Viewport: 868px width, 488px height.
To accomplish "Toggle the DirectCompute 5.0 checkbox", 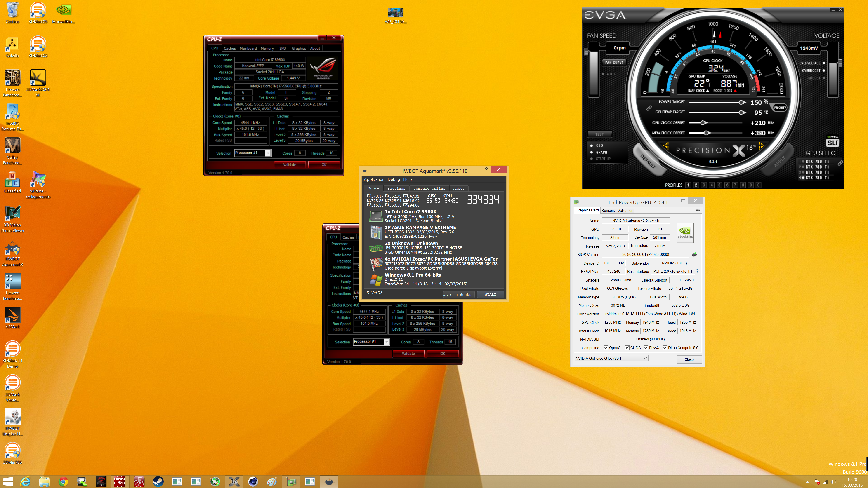I will click(x=665, y=348).
